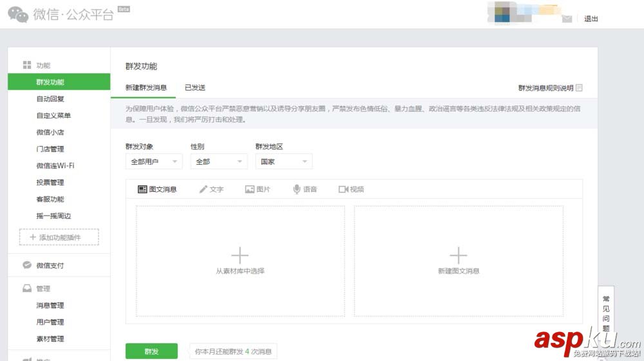Click the 退出 logout link

click(591, 19)
